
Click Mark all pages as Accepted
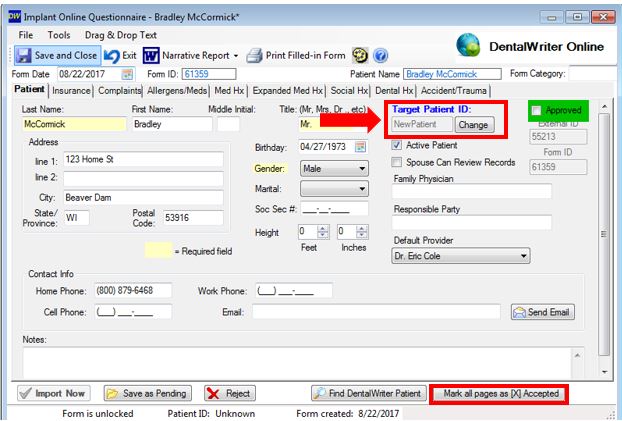(499, 394)
